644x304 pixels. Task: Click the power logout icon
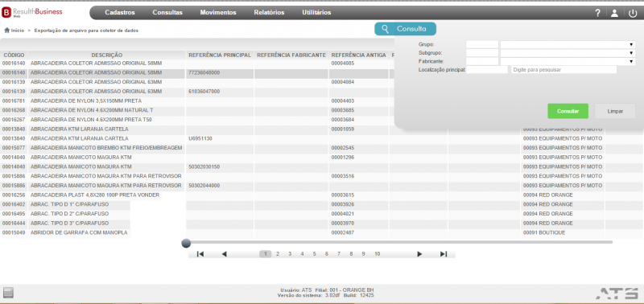click(x=633, y=13)
